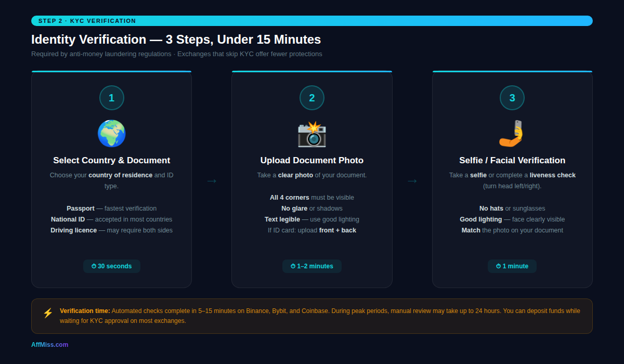
Task: Click the Upload Document Photo card title
Action: pyautogui.click(x=312, y=160)
